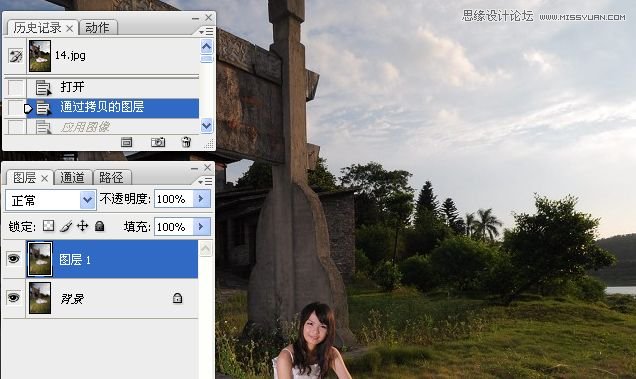Screen dimensions: 636x379
Task: Close the 历史记录 tab with its x
Action: pyautogui.click(x=70, y=29)
